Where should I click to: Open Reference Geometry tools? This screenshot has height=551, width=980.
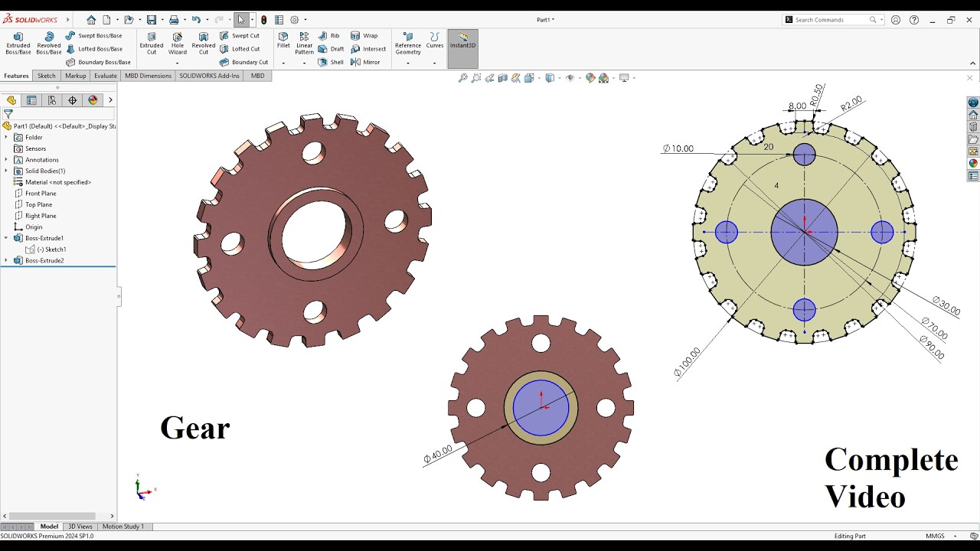(408, 44)
